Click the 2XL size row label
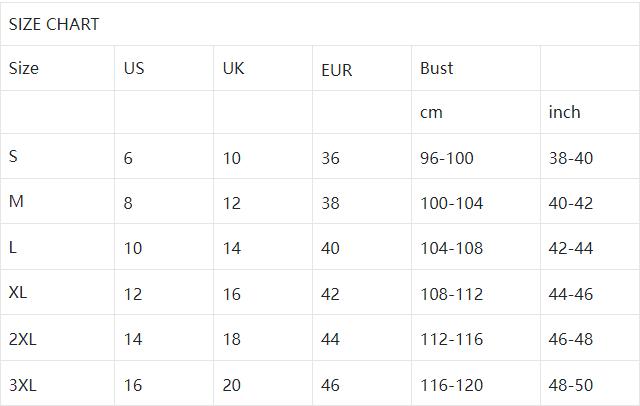 tap(22, 339)
